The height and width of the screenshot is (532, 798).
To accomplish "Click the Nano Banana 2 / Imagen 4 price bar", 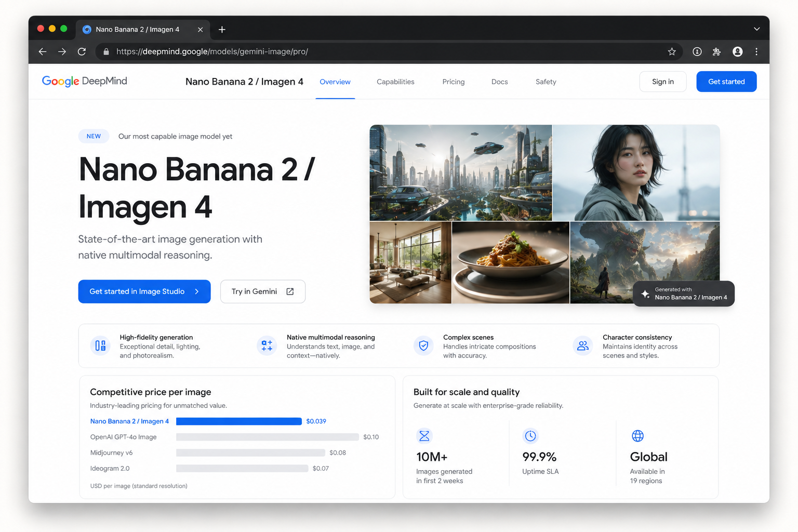I will click(x=239, y=421).
